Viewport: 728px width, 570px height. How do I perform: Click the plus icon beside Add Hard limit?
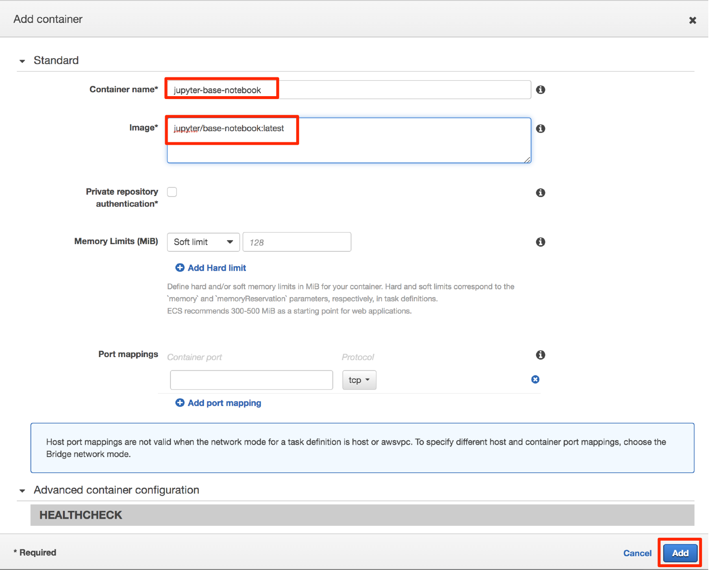(x=180, y=268)
